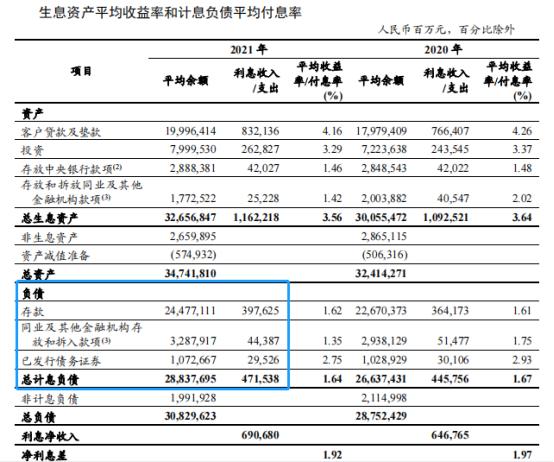Click the 负债 section heading

pos(33,293)
